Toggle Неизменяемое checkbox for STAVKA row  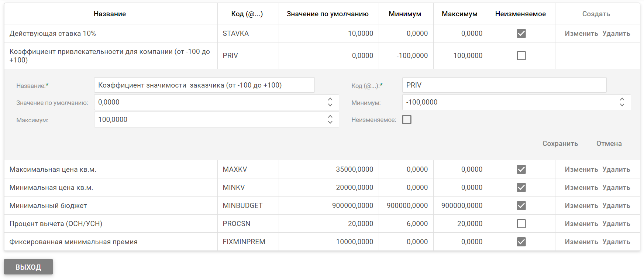521,34
